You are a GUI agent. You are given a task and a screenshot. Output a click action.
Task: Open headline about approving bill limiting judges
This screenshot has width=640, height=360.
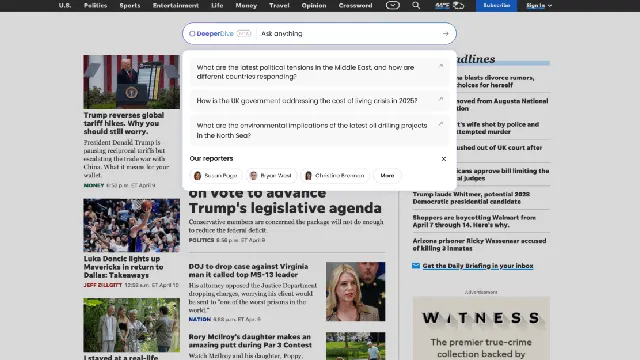503,174
